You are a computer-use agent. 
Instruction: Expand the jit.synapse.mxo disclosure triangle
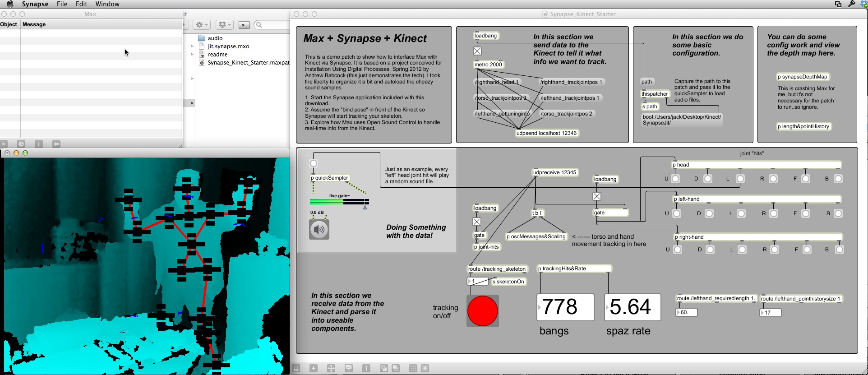click(x=192, y=46)
